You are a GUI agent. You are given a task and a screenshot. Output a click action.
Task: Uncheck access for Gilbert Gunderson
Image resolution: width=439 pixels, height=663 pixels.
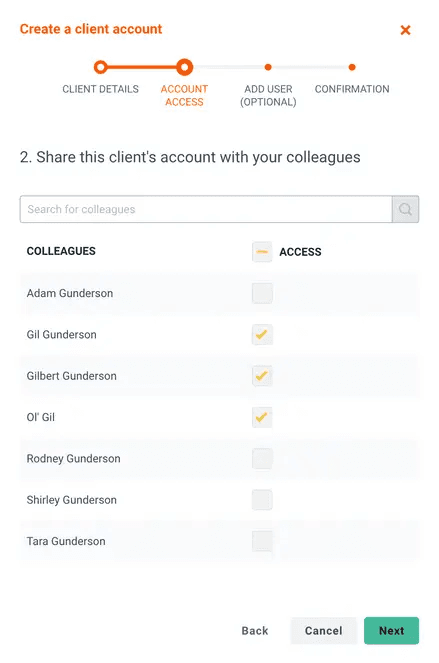(262, 376)
